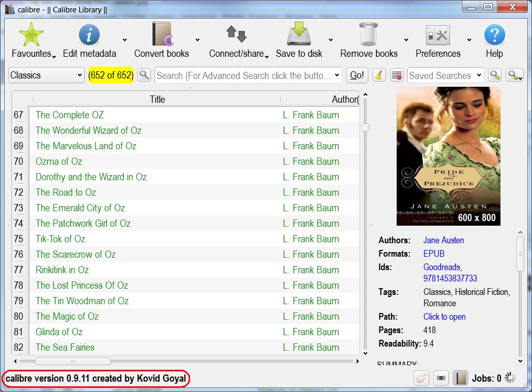
Task: Click the book list scroll down arrow
Action: tap(365, 353)
